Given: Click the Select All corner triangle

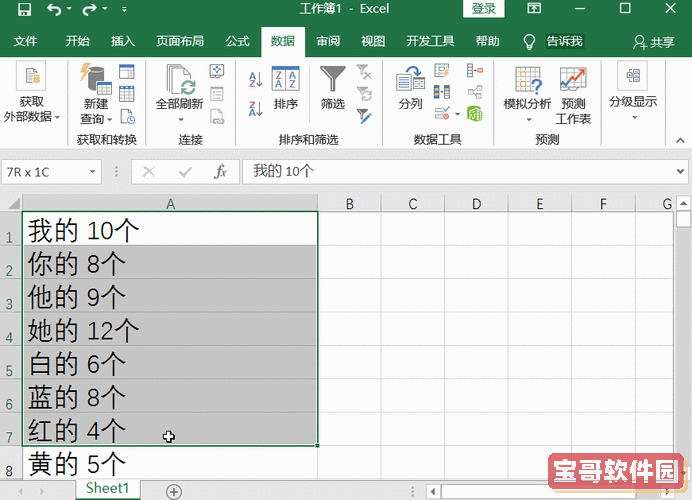Looking at the screenshot, I should 14,203.
